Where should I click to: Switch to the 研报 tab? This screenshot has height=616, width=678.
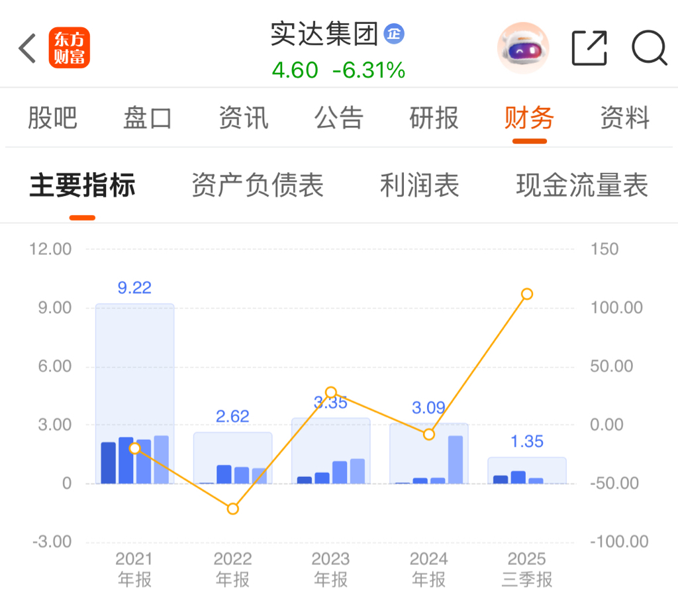click(x=434, y=118)
